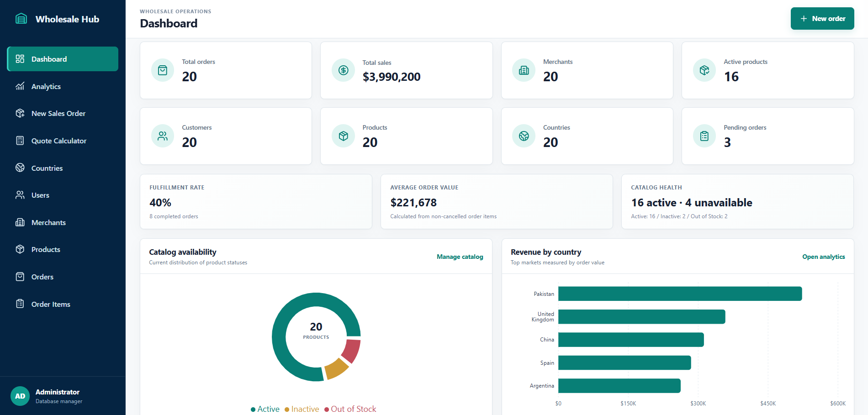Click the Order Items clipboard icon in sidebar

point(20,304)
